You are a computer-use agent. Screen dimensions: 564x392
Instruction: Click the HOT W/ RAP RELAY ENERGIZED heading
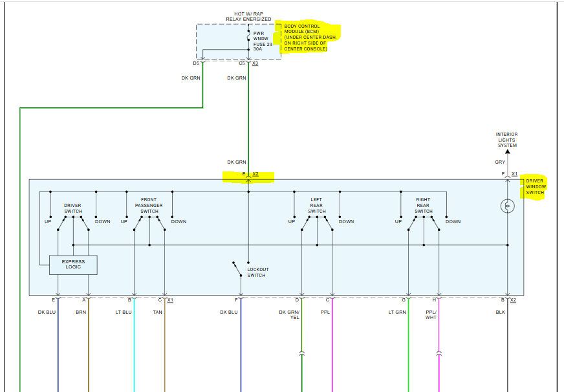(x=248, y=17)
